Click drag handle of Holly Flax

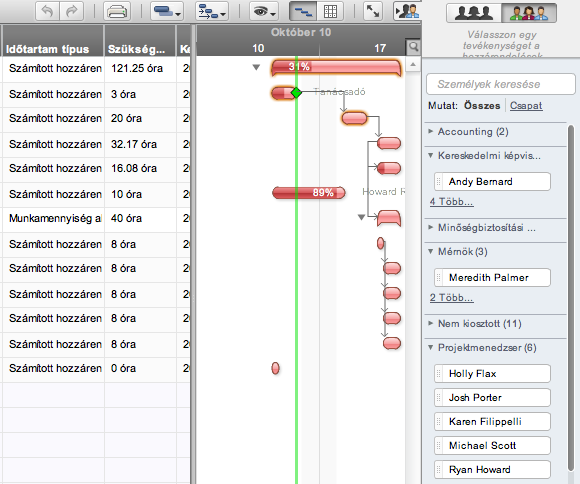coord(439,374)
